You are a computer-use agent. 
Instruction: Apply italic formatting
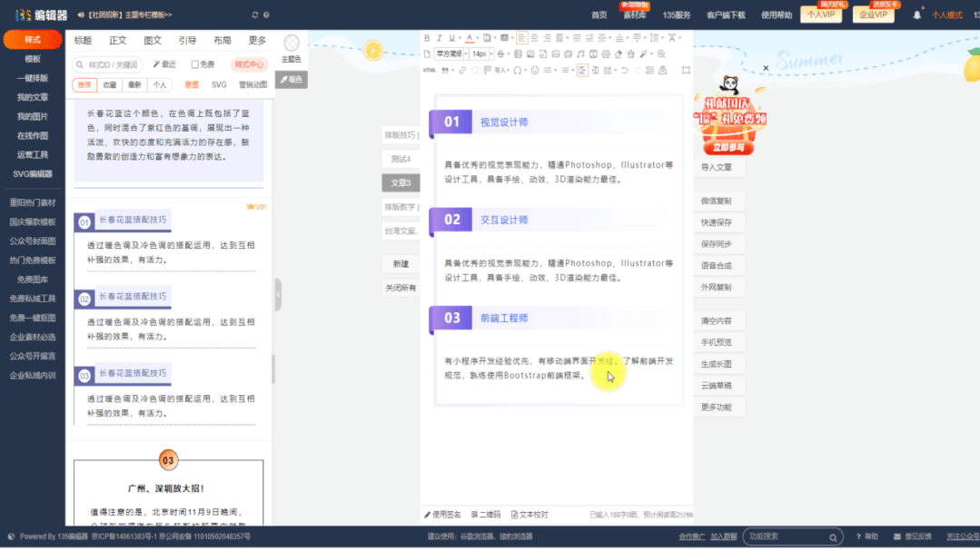(x=440, y=38)
